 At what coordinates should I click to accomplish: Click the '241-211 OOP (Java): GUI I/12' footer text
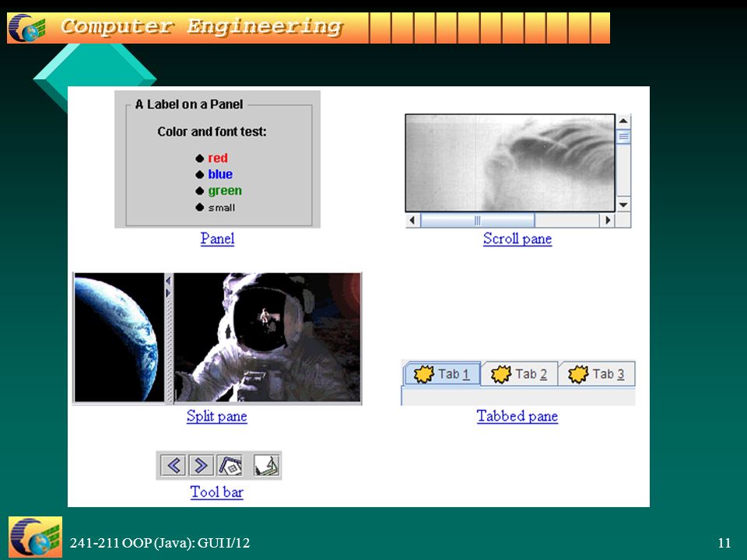click(160, 543)
